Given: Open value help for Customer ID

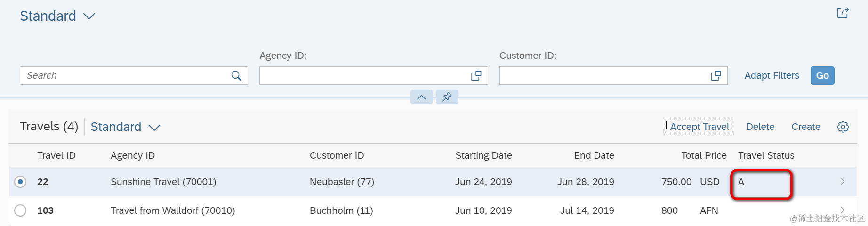Looking at the screenshot, I should 715,75.
